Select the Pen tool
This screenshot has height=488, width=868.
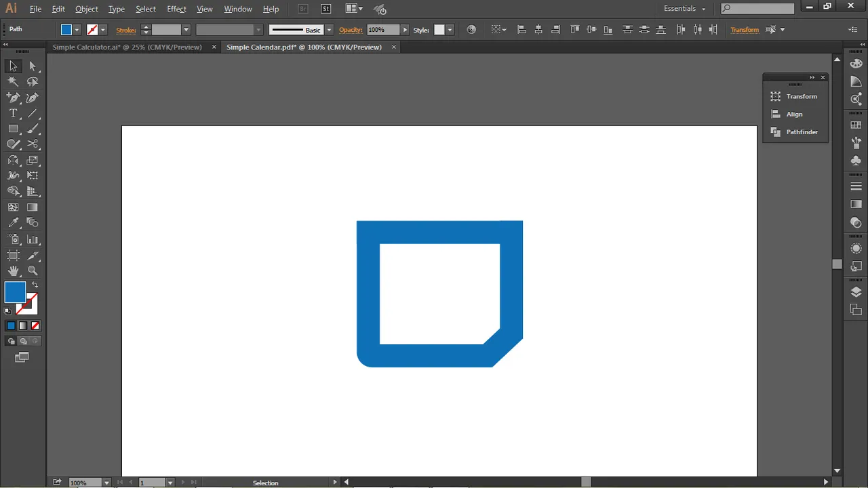(13, 98)
